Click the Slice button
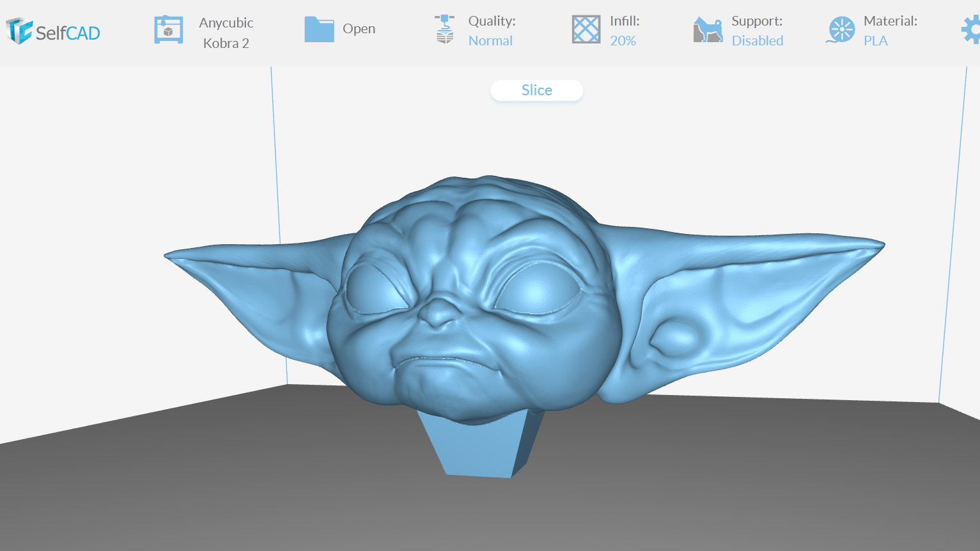980x551 pixels. click(536, 90)
